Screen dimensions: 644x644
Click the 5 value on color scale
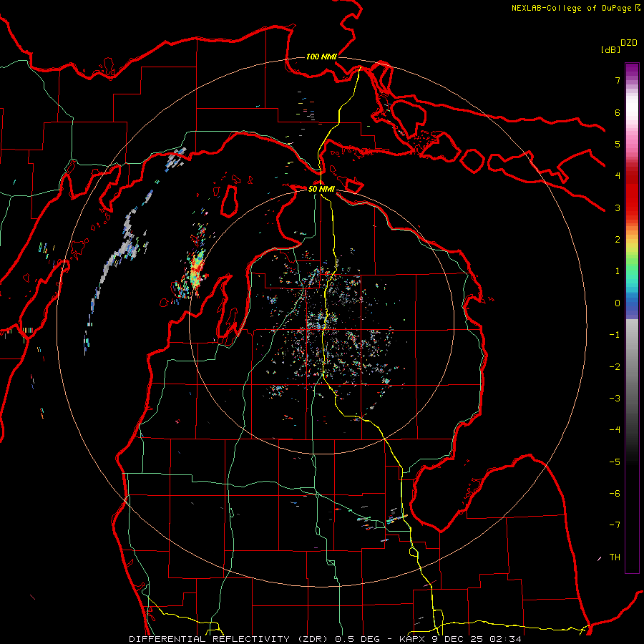pos(618,144)
